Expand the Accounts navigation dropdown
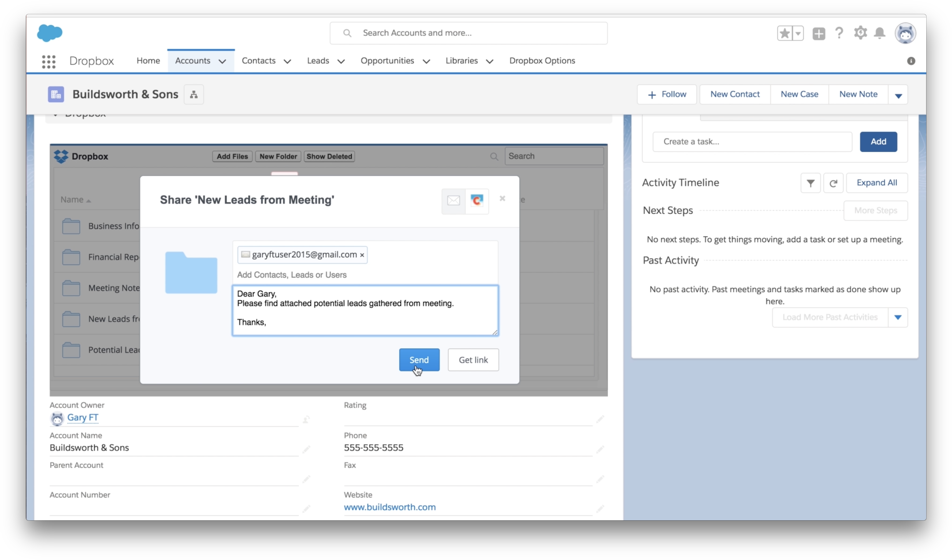This screenshot has width=952, height=560. (x=222, y=61)
